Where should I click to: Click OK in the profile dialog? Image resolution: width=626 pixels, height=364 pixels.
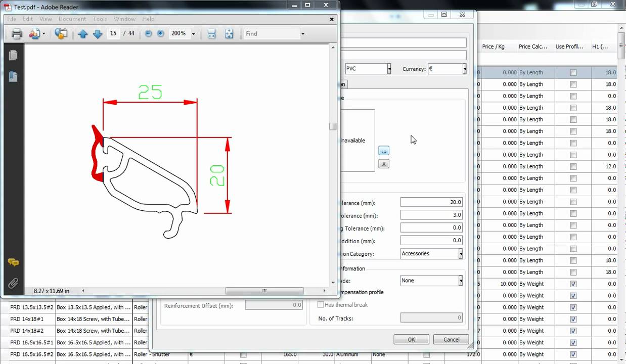click(411, 340)
